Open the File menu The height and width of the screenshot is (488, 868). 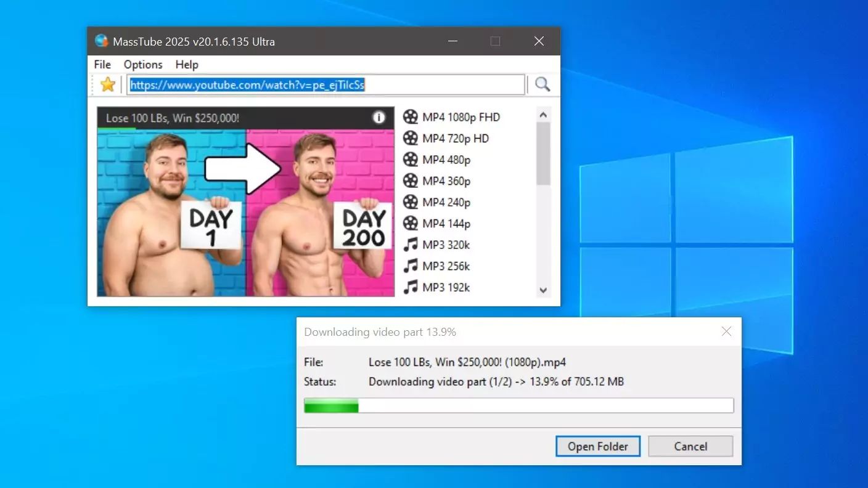tap(102, 65)
